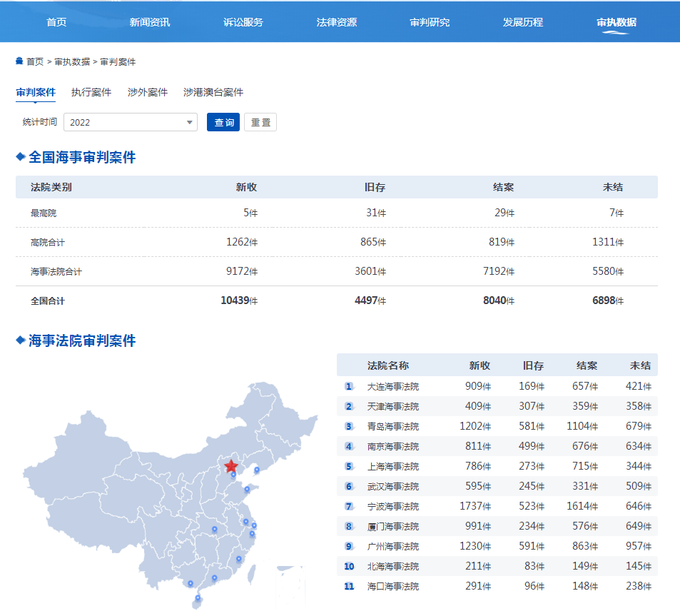Select the 上海海事法院 table row
The image size is (680, 616).
pos(497,466)
